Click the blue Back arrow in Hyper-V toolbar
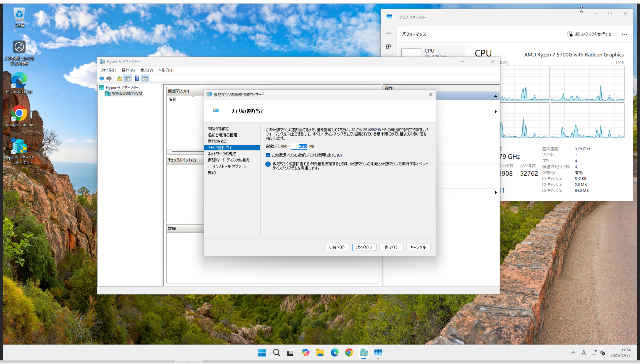This screenshot has height=364, width=640. tap(102, 78)
